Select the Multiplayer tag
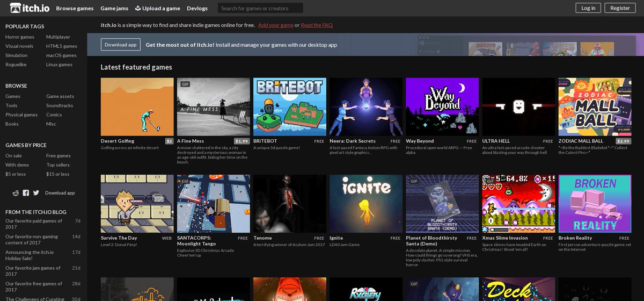This screenshot has width=644, height=301. pyautogui.click(x=58, y=37)
